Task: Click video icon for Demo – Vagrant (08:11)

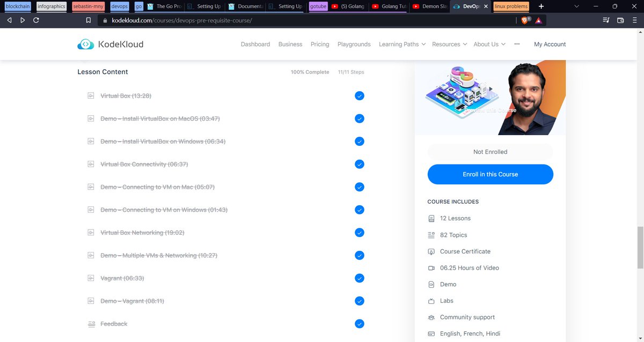Action: pyautogui.click(x=91, y=301)
